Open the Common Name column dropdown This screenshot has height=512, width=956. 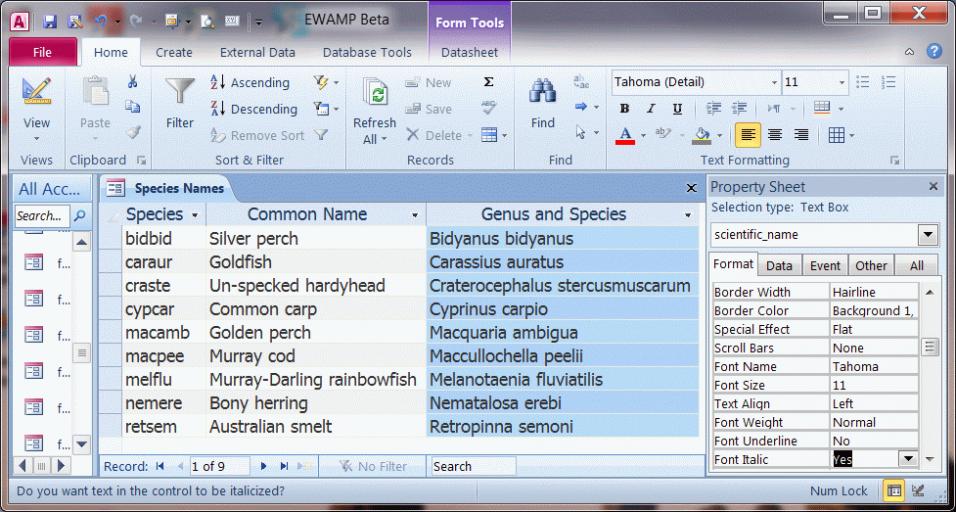pyautogui.click(x=415, y=215)
